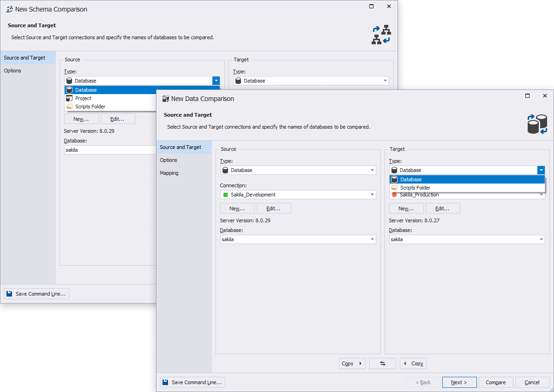Click Server Version: 8.0.29 text in Data Comparison
Image resolution: width=554 pixels, height=392 pixels.
pyautogui.click(x=245, y=220)
